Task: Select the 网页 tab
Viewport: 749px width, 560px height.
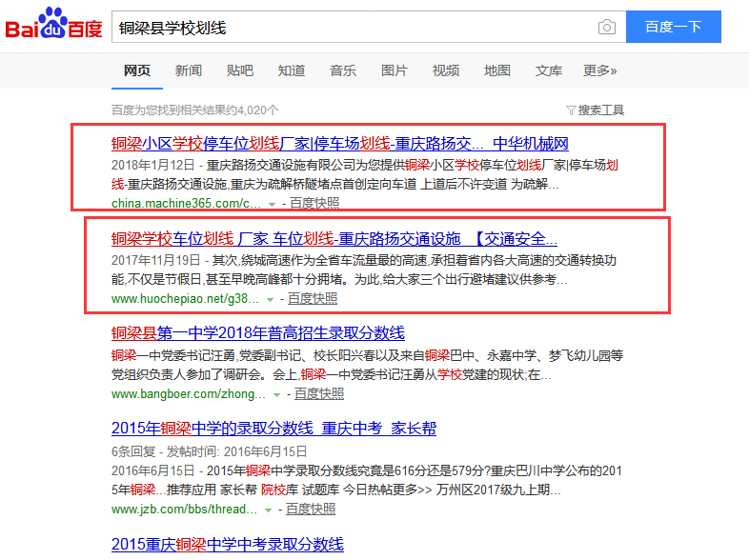Action: point(137,70)
